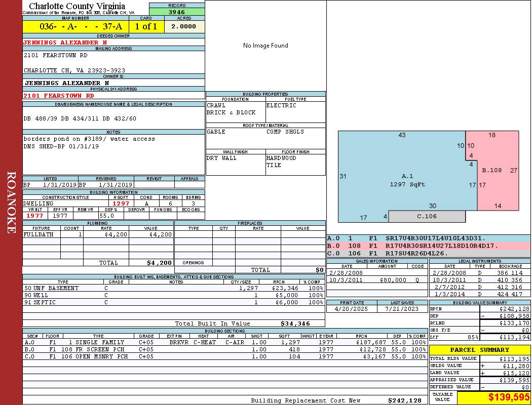Image resolution: width=532 pixels, height=405 pixels.
Task: Click roof material COMP SHGLS
Action: [x=285, y=132]
